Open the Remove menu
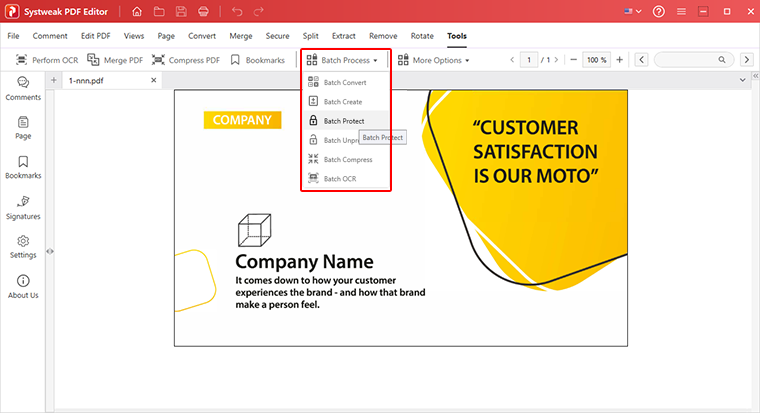 [x=383, y=36]
